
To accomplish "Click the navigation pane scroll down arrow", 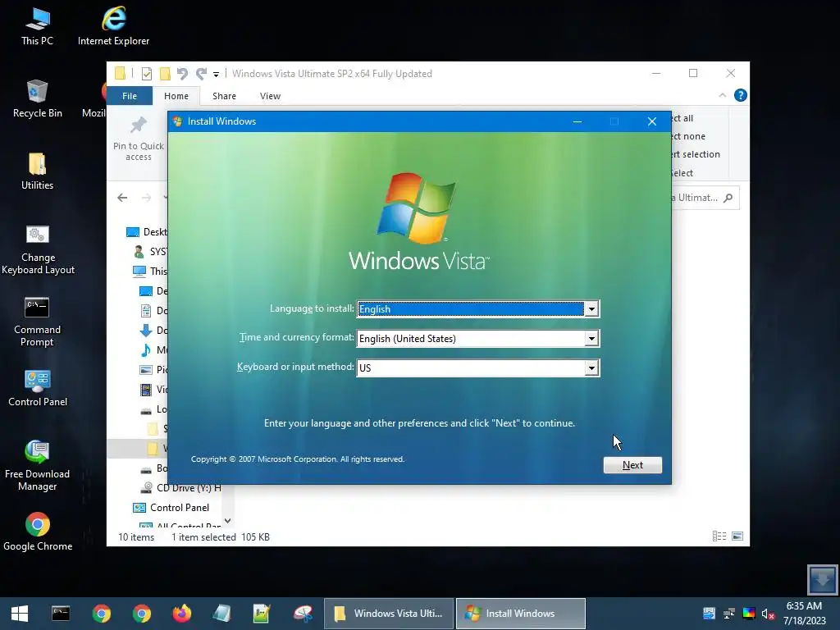I will 228,521.
